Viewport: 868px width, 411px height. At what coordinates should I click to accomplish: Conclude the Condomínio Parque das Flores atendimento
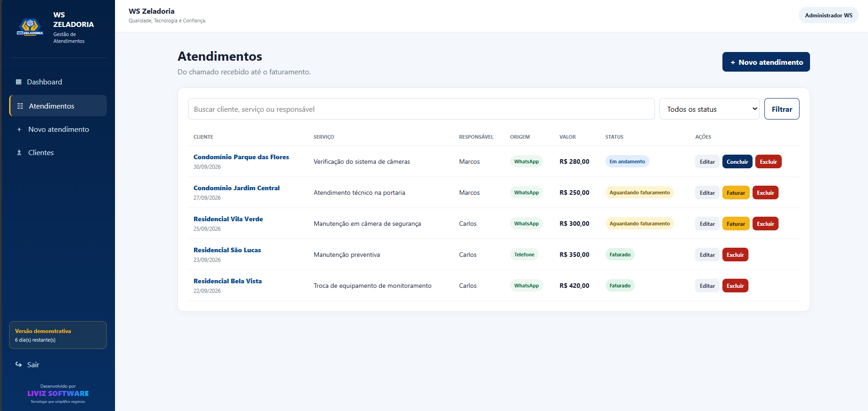(737, 161)
